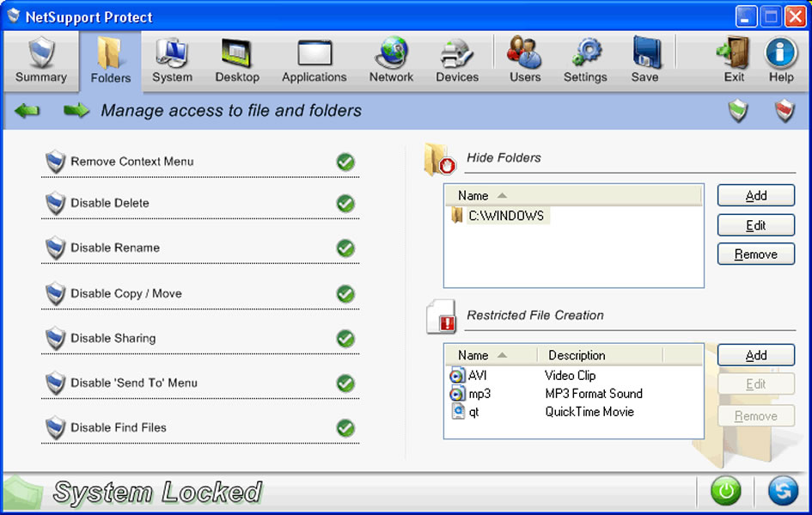Go to the Applications section
The image size is (812, 515).
314,61
